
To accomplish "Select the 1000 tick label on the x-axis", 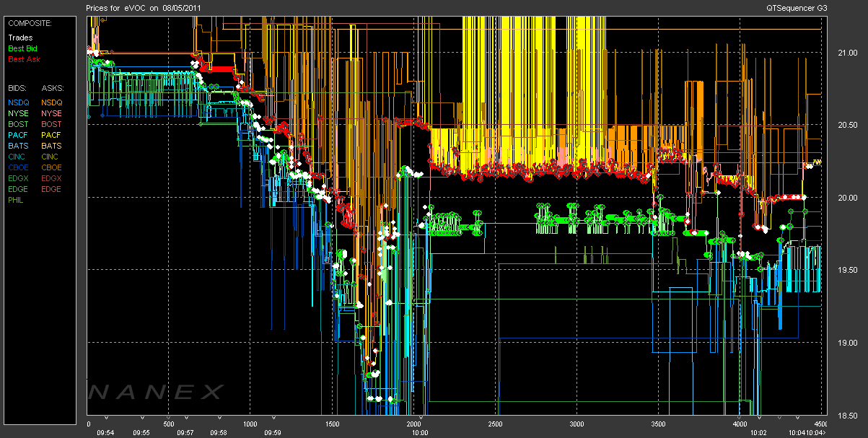I will click(250, 424).
